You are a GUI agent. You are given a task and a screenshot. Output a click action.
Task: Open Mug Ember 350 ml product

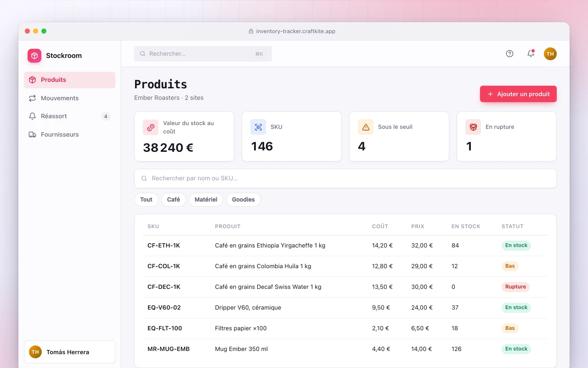[x=241, y=349]
